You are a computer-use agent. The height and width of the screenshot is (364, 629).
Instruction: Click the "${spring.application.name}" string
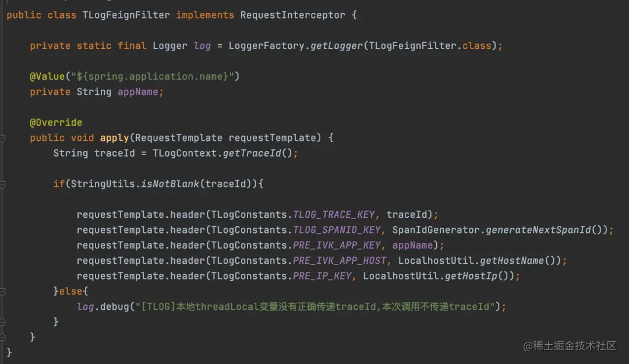(153, 76)
